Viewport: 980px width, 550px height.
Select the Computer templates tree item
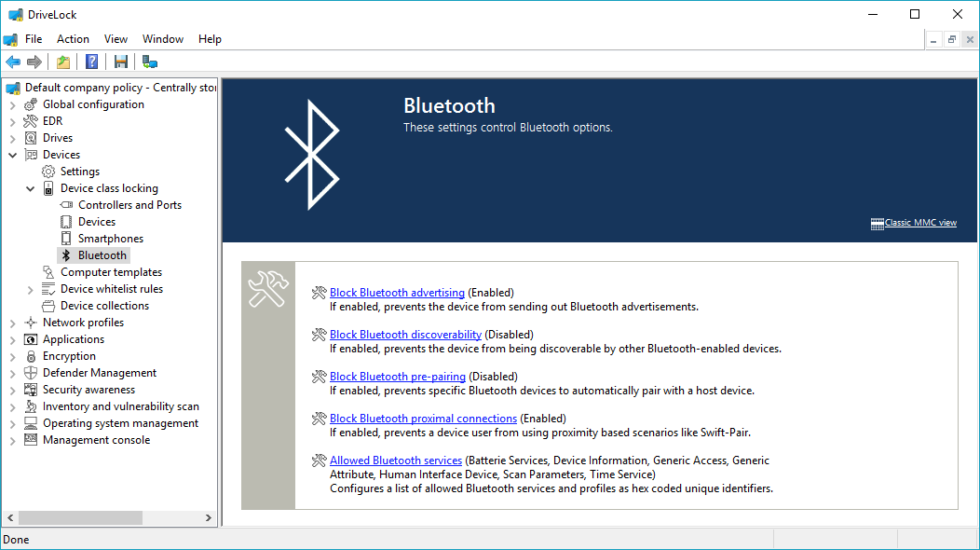(111, 272)
